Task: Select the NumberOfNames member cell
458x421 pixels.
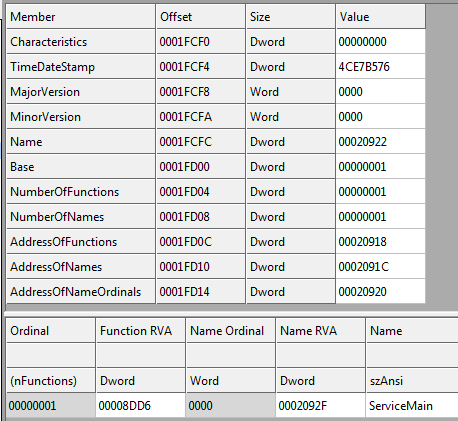Action: tap(81, 217)
